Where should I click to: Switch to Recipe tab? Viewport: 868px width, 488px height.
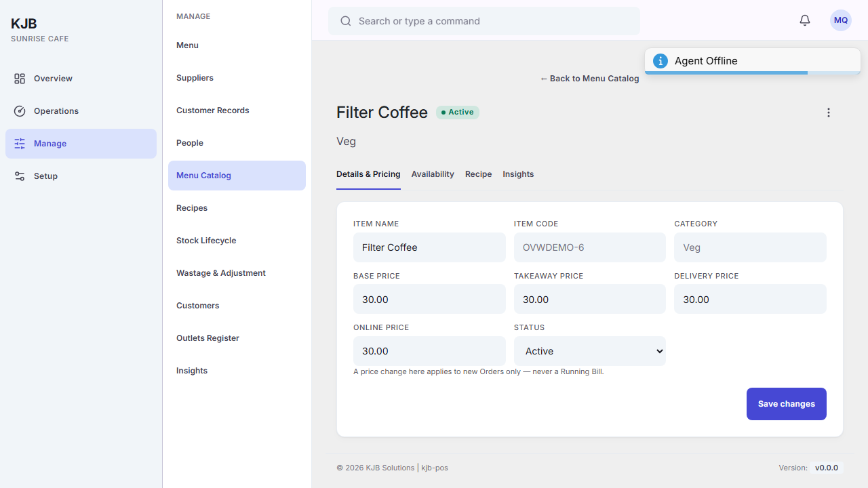[x=479, y=174]
